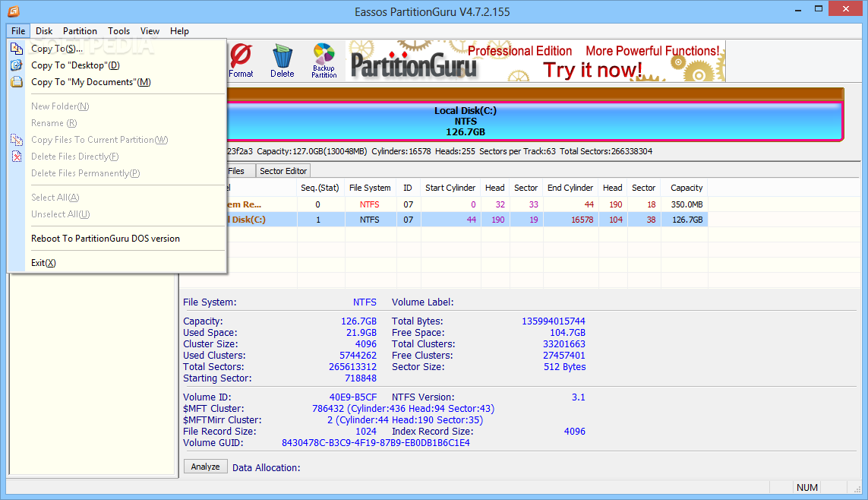Screen dimensions: 868x500
Task: Minimize the PartitionGuru window
Action: 797,9
